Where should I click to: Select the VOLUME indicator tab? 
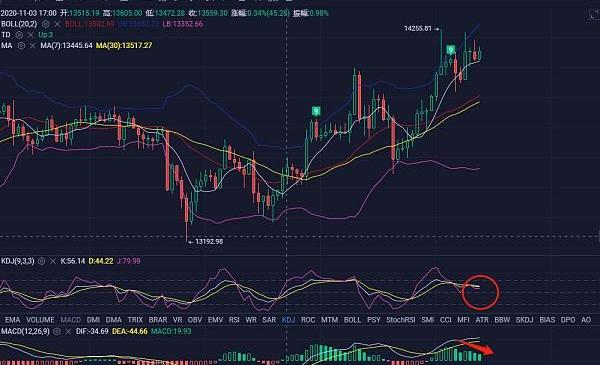[x=40, y=320]
